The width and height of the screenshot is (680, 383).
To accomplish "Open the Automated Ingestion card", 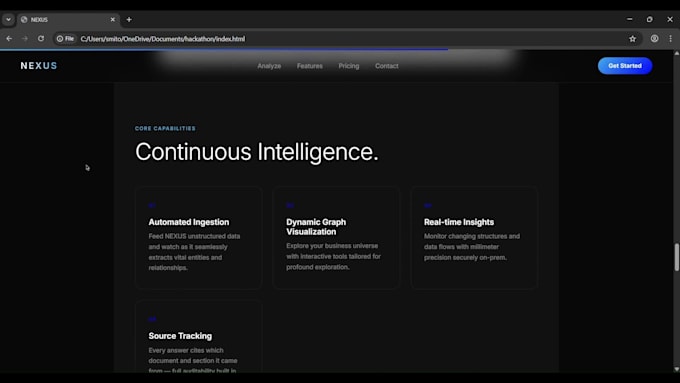I will 198,238.
